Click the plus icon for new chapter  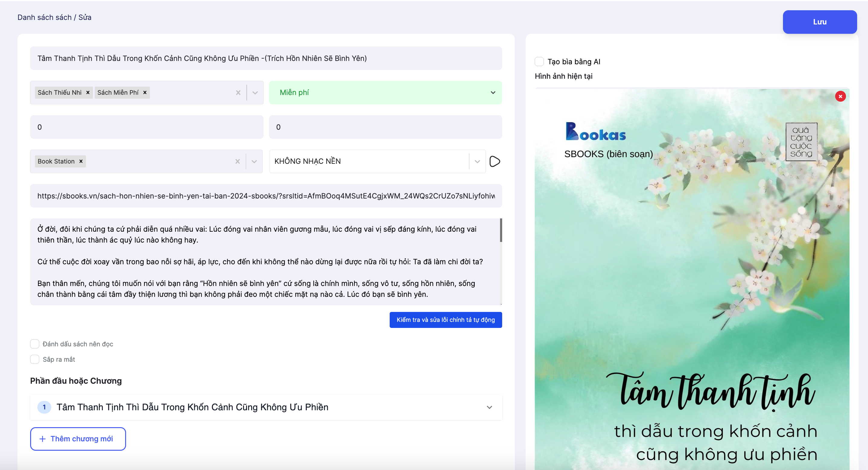pyautogui.click(x=43, y=439)
